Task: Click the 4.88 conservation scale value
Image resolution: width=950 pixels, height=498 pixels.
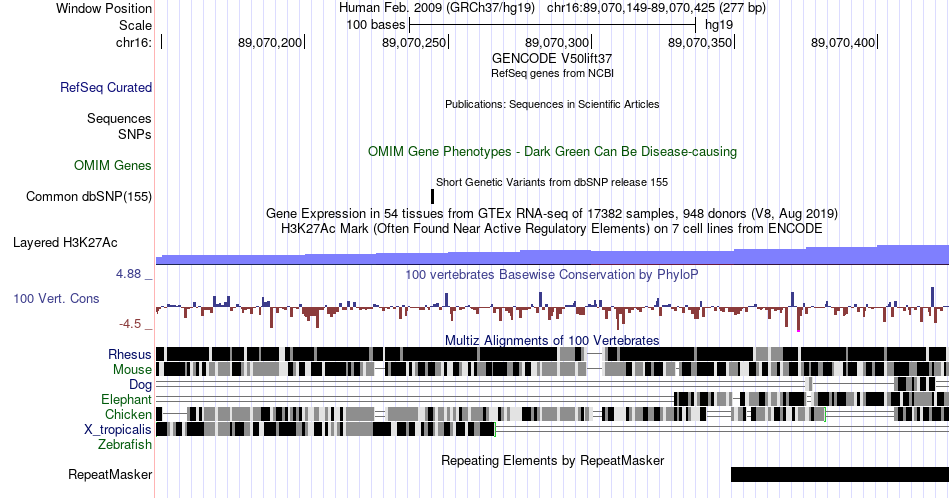Action: pyautogui.click(x=128, y=274)
